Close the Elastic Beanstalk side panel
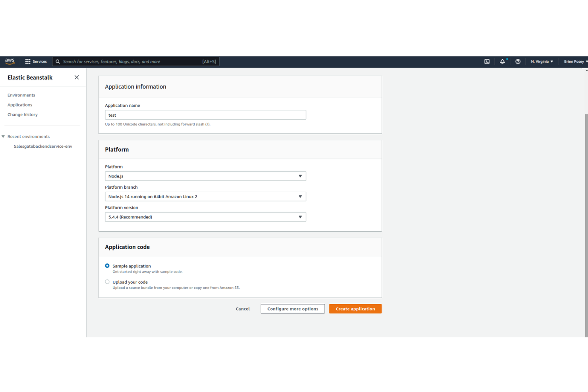 [76, 77]
